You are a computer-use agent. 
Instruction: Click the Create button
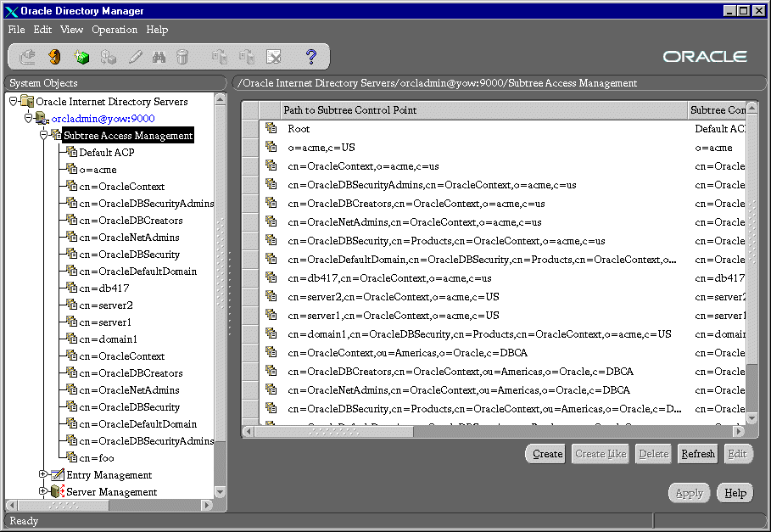[547, 454]
